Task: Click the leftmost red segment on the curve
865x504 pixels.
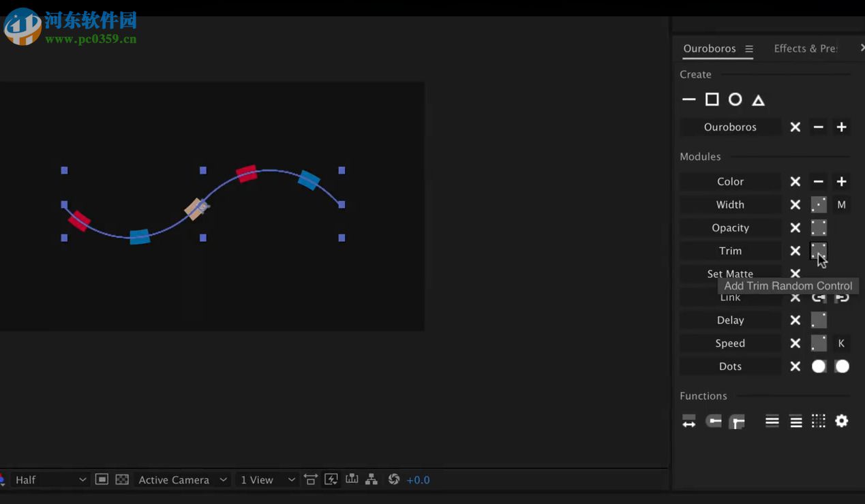Action: coord(79,221)
